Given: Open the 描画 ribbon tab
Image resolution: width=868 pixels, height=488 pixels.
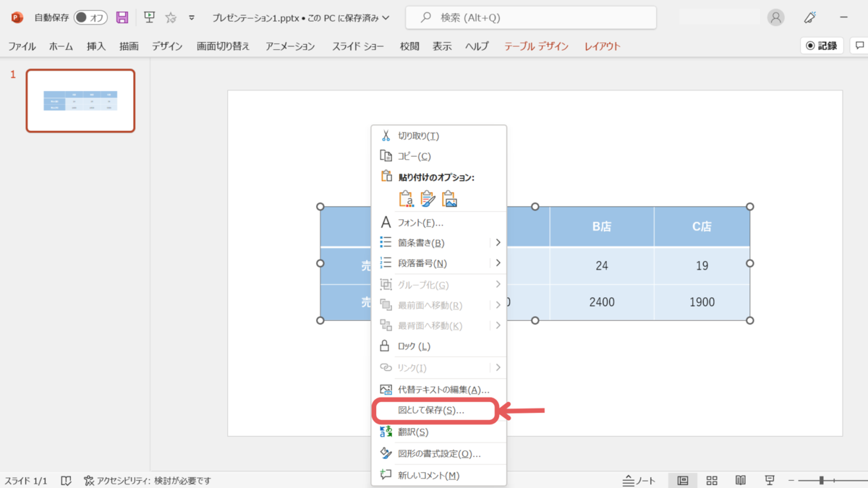Looking at the screenshot, I should pyautogui.click(x=129, y=46).
